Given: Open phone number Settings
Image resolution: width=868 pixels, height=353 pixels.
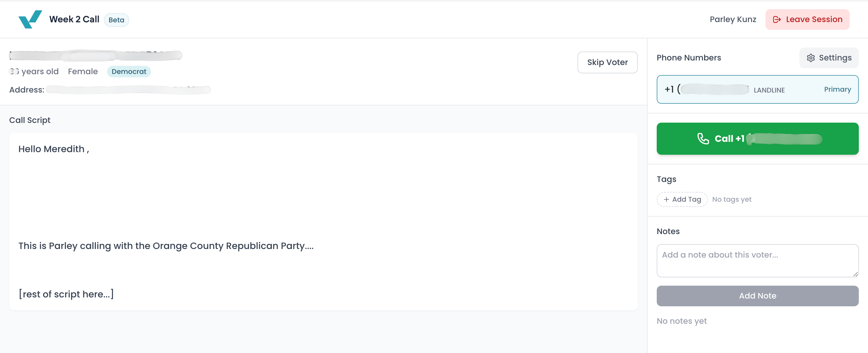Looking at the screenshot, I should click(829, 58).
